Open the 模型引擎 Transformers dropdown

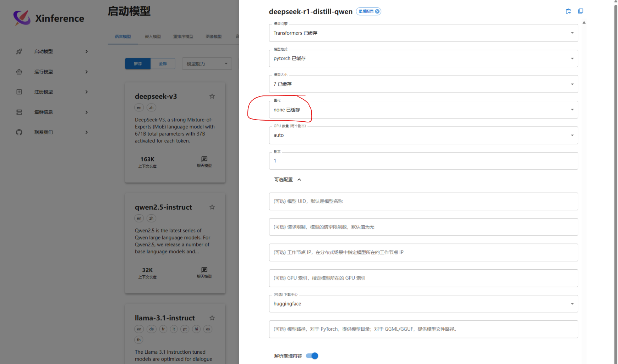(x=423, y=33)
